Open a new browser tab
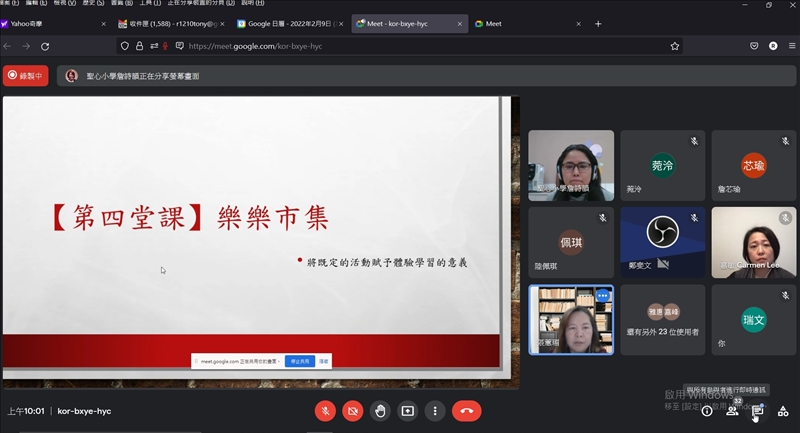Image resolution: width=800 pixels, height=433 pixels. tap(598, 23)
